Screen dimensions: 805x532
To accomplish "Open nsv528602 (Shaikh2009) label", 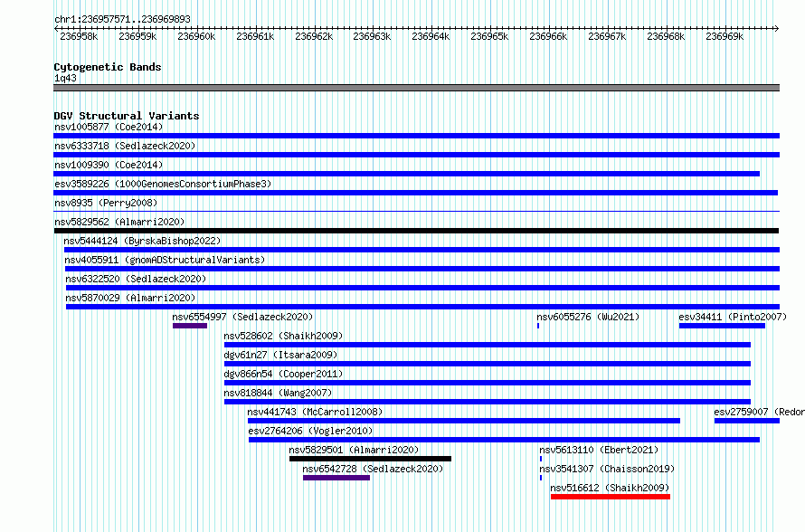I will tap(283, 336).
